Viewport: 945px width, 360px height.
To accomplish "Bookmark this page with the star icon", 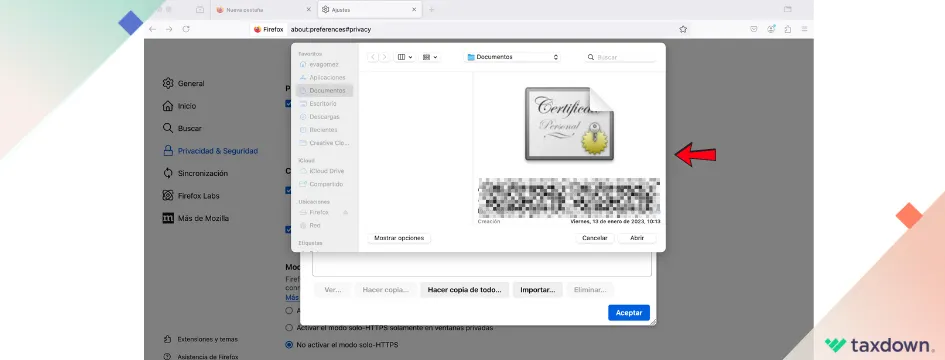I will [x=683, y=29].
